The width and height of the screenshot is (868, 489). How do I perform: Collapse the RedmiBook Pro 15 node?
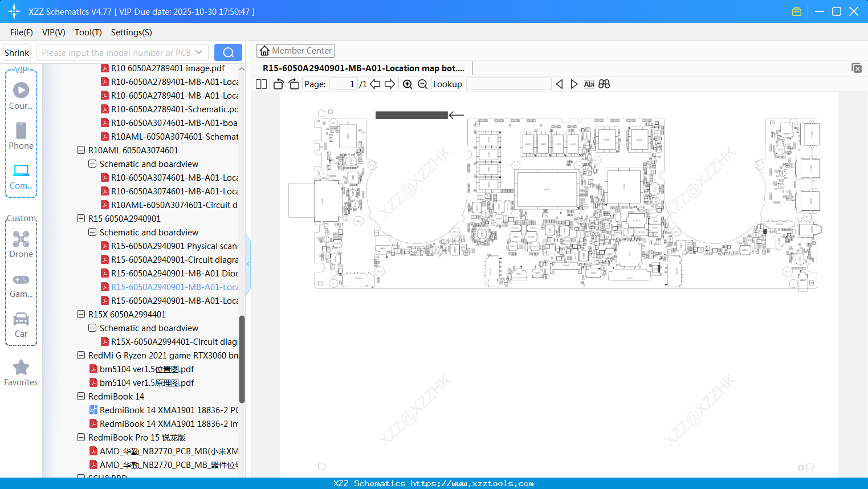tap(81, 437)
